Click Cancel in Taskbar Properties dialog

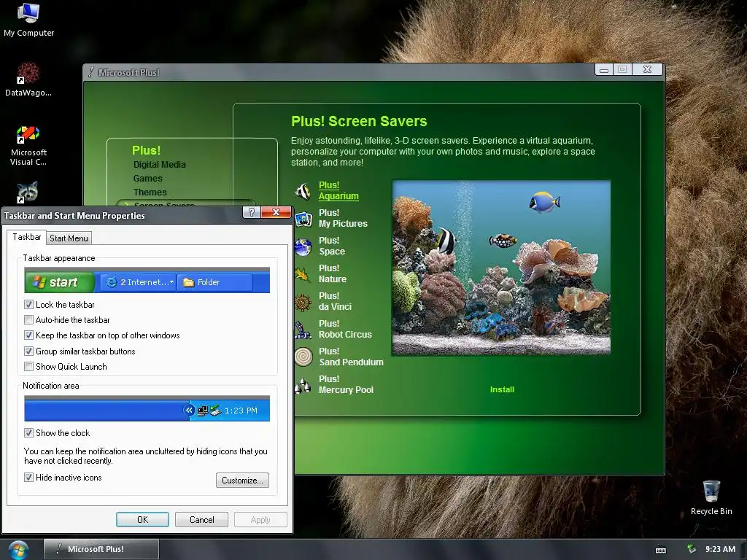coord(201,519)
